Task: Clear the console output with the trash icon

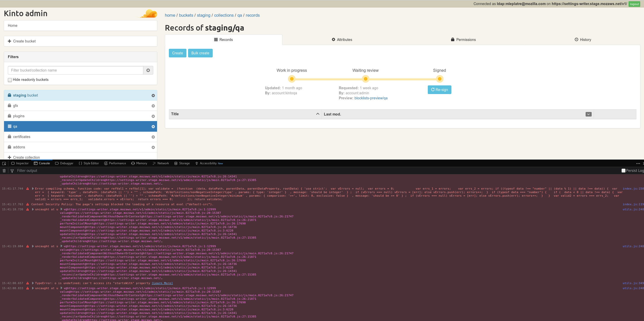Action: coord(4,171)
